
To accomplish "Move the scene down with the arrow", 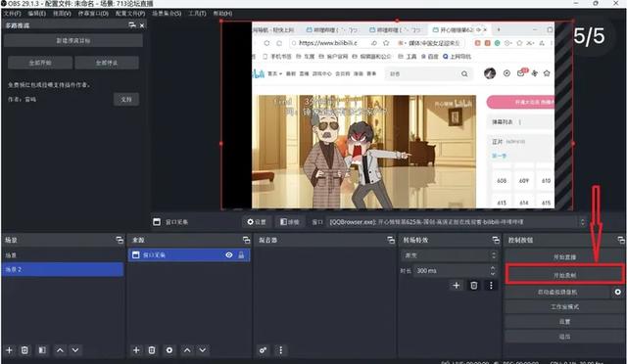I will click(75, 350).
